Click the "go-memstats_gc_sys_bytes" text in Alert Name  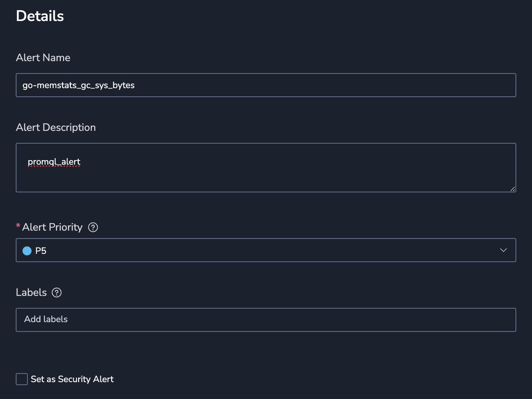point(78,85)
